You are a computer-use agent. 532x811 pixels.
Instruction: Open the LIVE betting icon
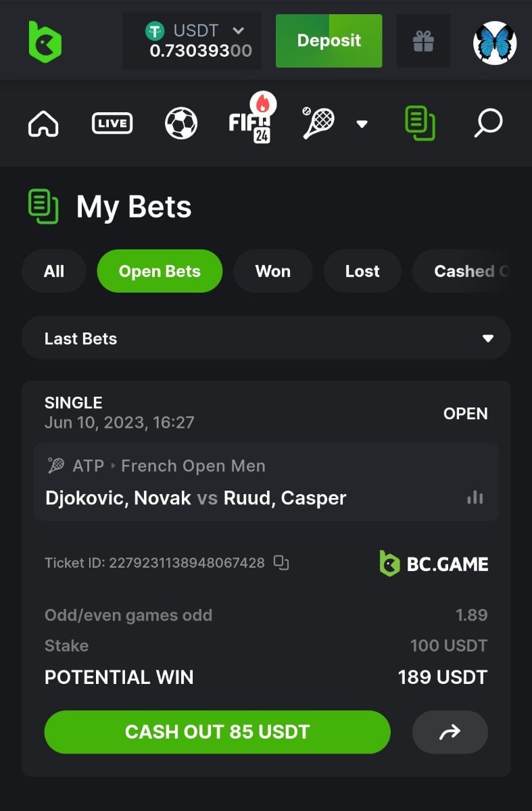click(x=112, y=123)
